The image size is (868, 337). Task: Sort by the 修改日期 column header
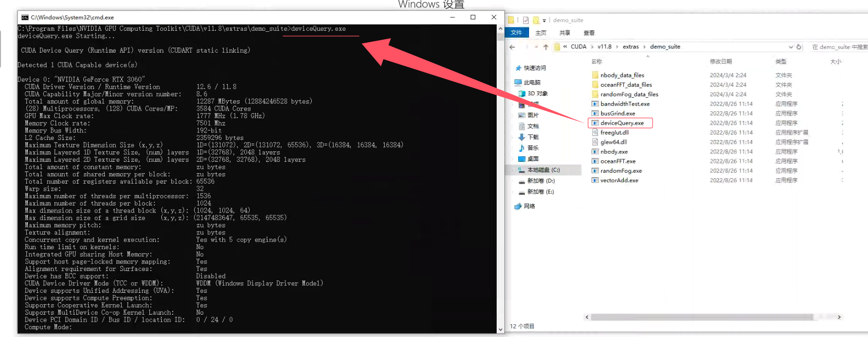(721, 62)
